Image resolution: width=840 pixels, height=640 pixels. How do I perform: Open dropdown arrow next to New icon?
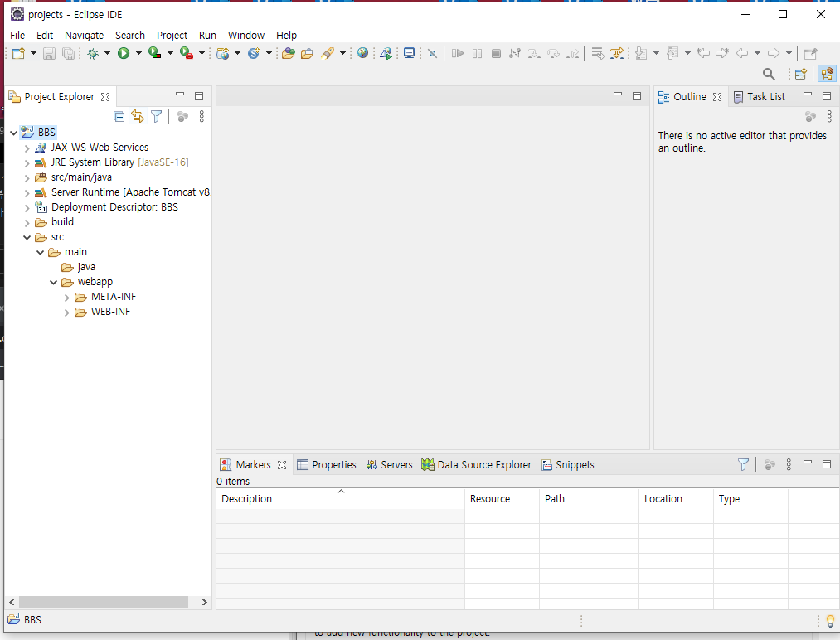(x=33, y=53)
